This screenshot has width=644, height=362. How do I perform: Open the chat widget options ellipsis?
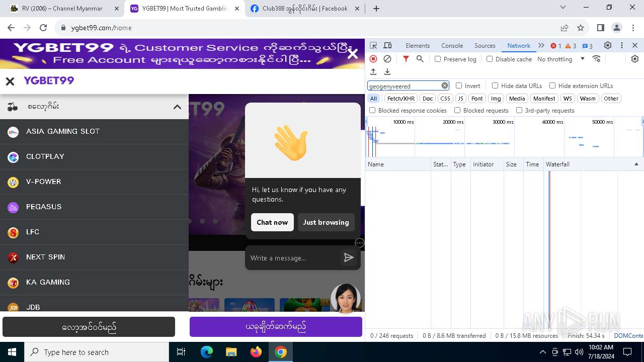(x=359, y=243)
